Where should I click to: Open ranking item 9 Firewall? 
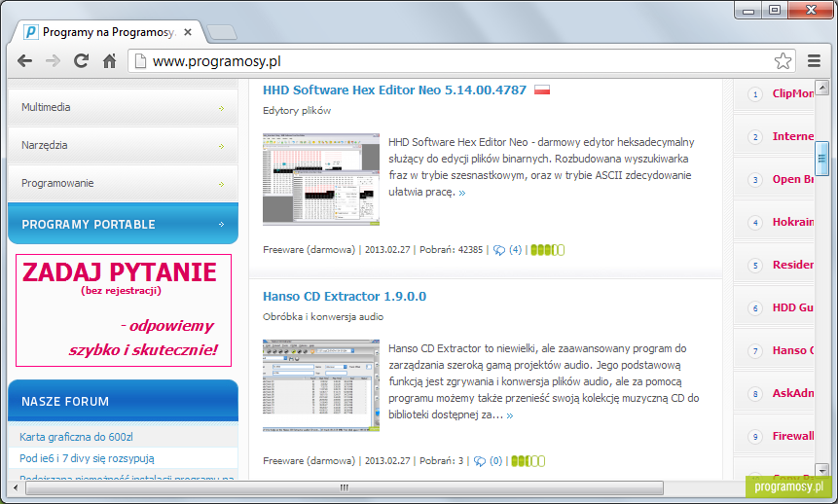(x=793, y=436)
